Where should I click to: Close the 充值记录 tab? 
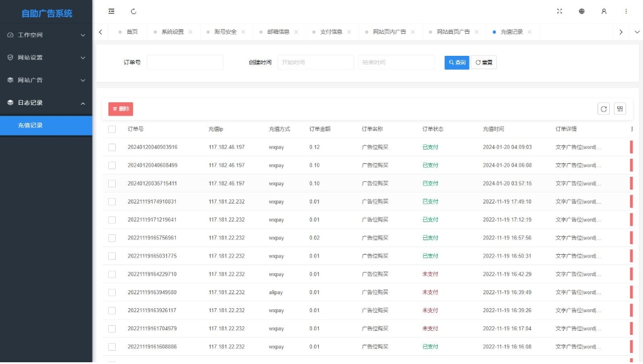(530, 32)
